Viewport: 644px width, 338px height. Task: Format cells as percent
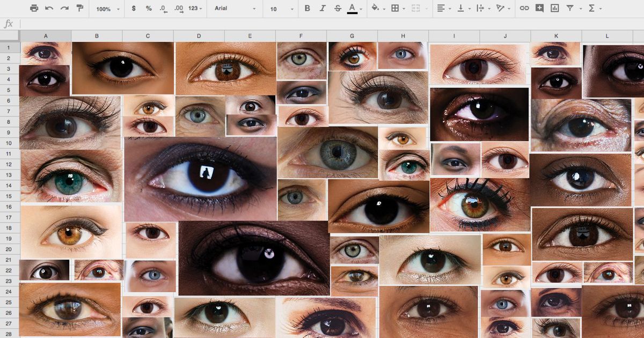pos(149,9)
